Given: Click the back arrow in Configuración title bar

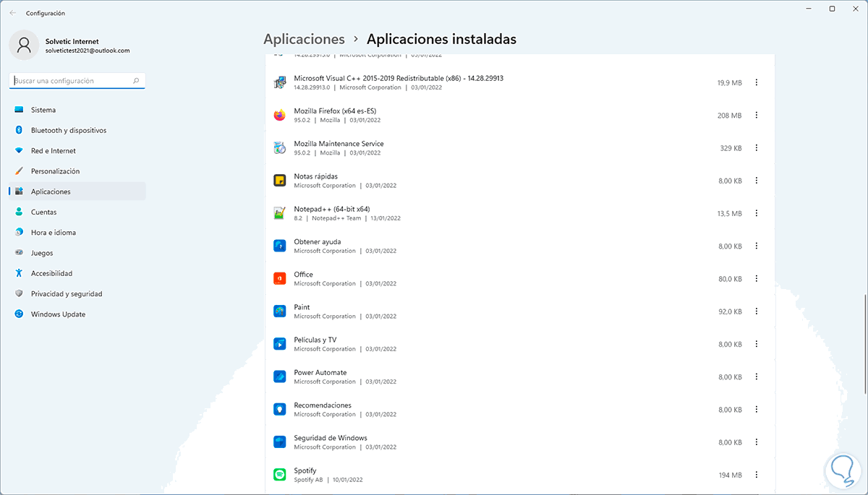Looking at the screenshot, I should coord(12,13).
